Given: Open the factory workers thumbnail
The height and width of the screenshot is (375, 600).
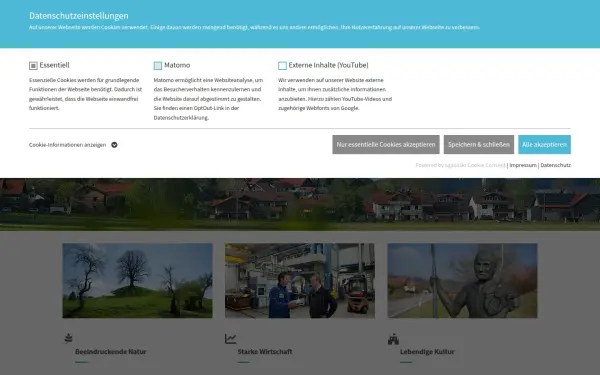Looking at the screenshot, I should click(x=300, y=280).
